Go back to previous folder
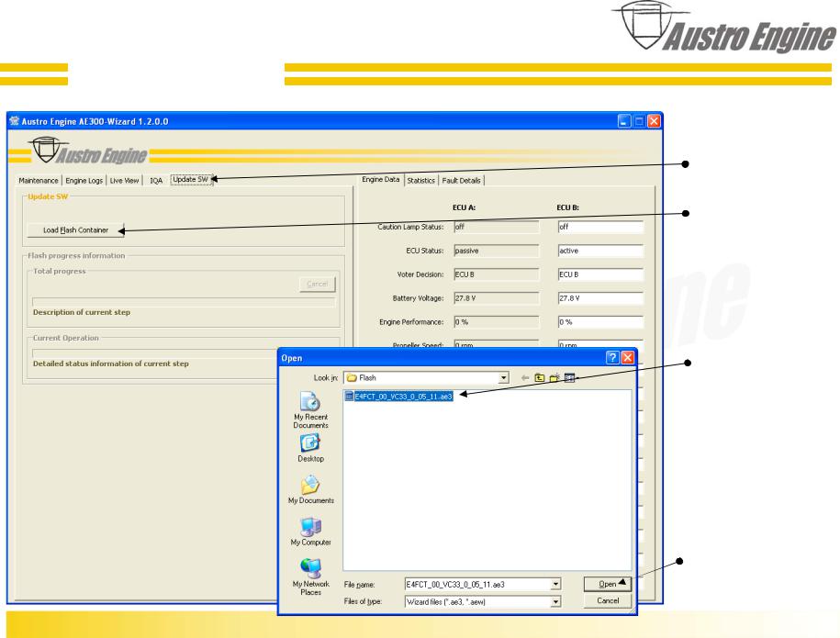Image resolution: width=840 pixels, height=638 pixels. [x=525, y=377]
